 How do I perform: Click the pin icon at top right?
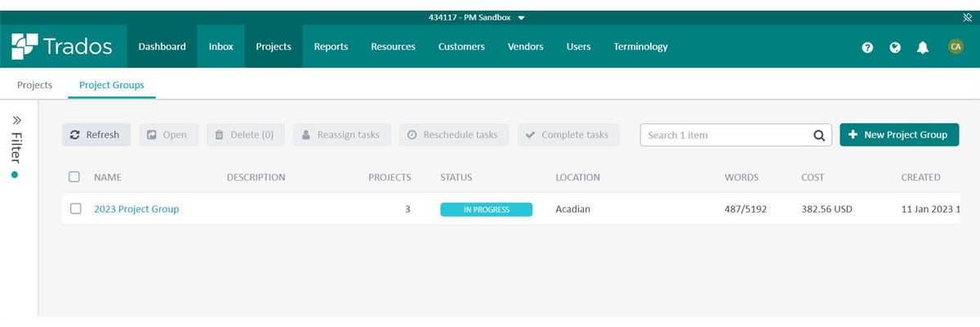968,17
